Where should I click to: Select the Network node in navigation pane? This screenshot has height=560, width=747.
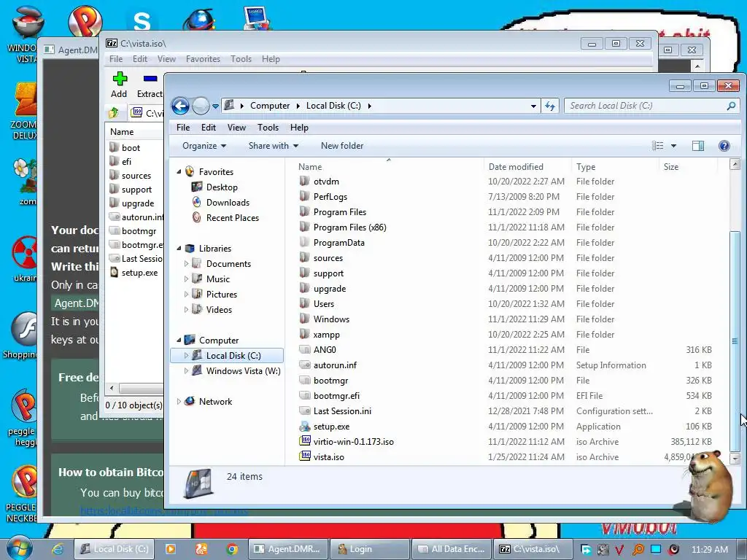tap(215, 402)
